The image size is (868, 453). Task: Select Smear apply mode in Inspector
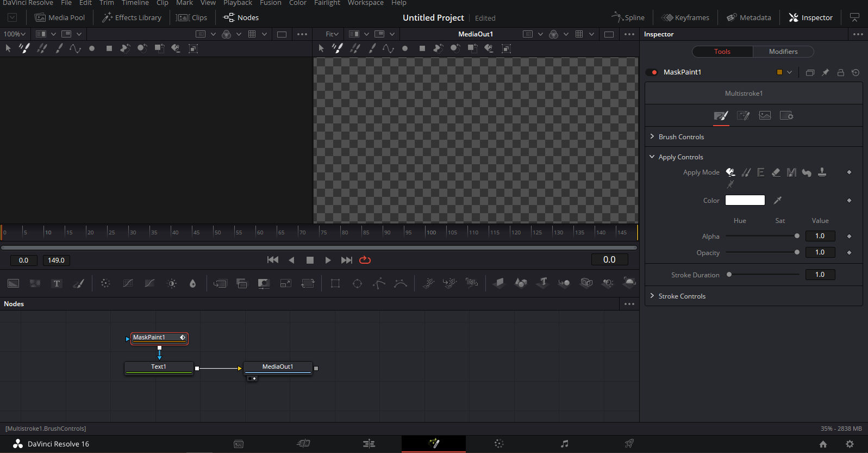[x=807, y=172]
